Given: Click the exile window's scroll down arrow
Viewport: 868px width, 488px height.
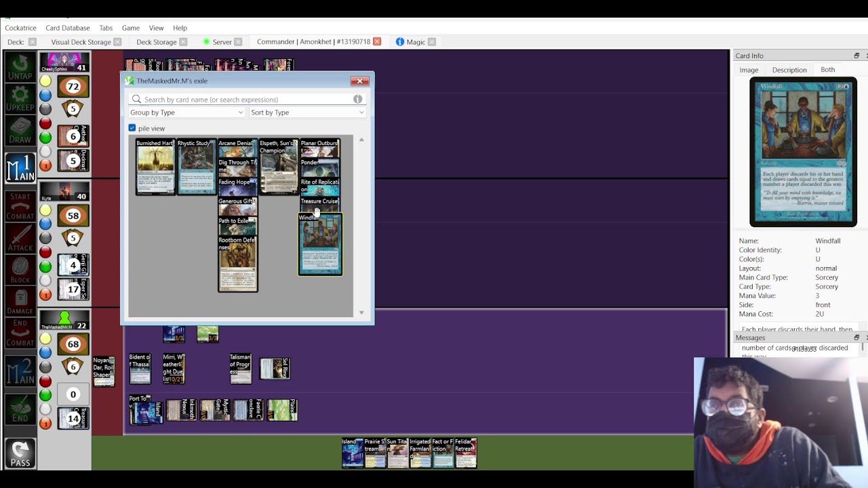Looking at the screenshot, I should [x=361, y=312].
